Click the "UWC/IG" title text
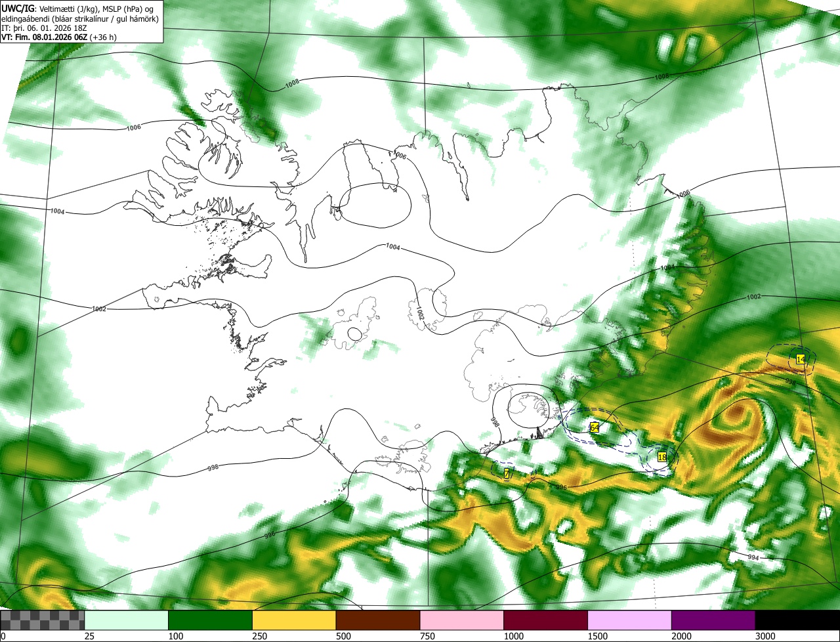Viewport: 840px width, 642px height. pos(18,8)
